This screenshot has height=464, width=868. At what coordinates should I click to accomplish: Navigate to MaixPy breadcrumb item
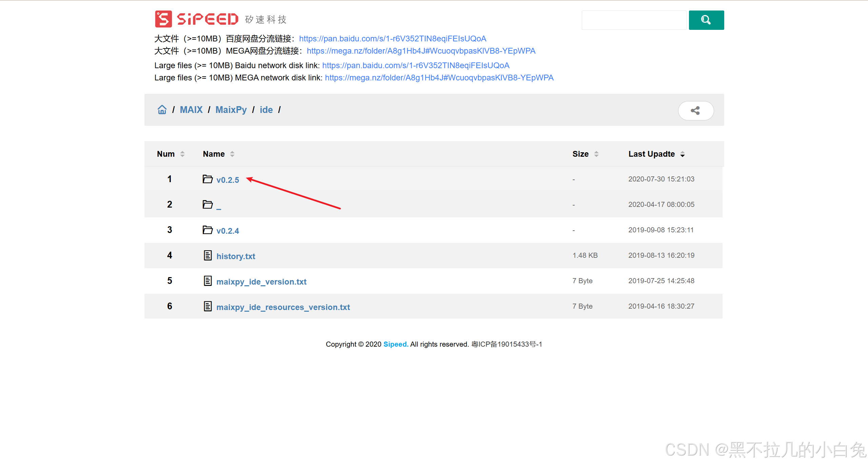click(x=231, y=110)
